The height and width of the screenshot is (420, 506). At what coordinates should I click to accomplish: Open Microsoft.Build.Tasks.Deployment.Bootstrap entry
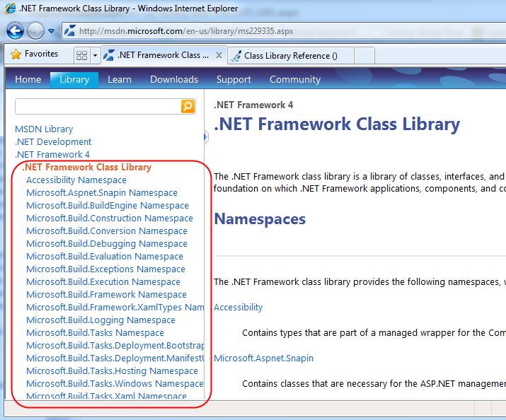pyautogui.click(x=115, y=346)
